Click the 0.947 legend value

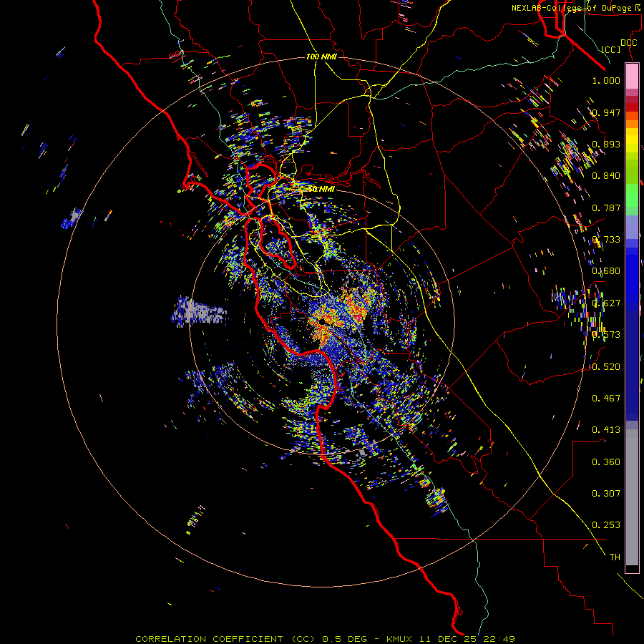(x=606, y=112)
